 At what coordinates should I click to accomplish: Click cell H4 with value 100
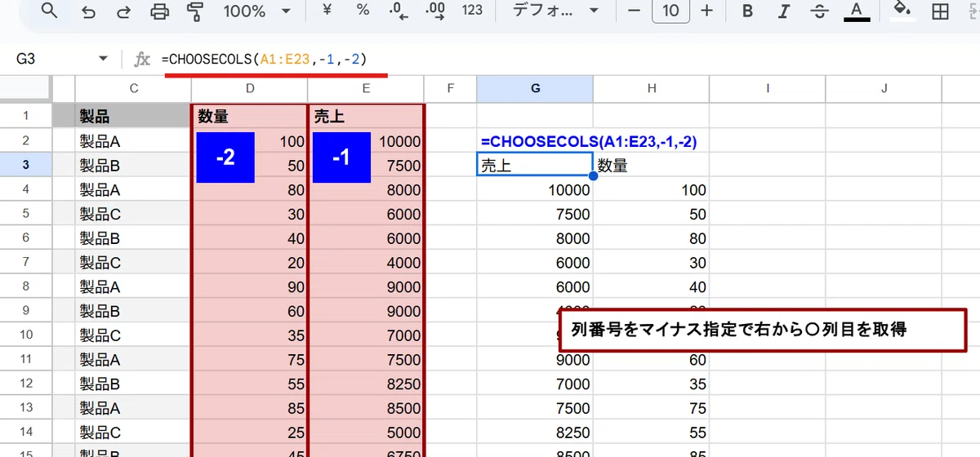tap(651, 189)
